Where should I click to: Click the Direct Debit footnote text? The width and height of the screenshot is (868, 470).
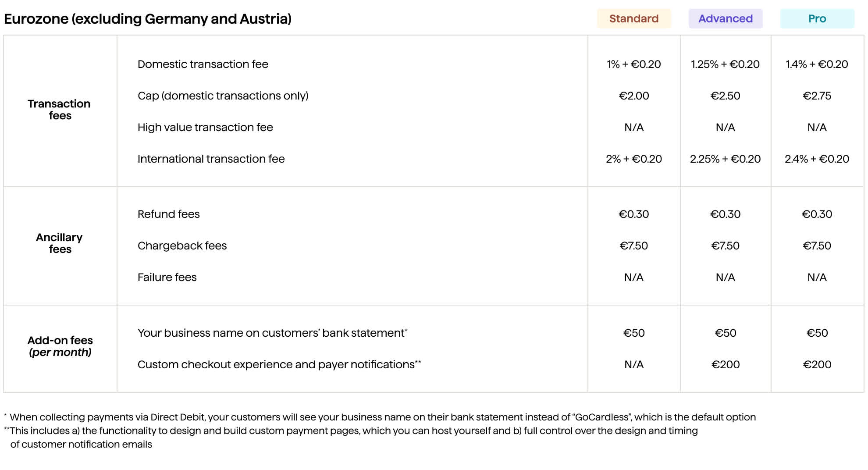click(x=382, y=417)
